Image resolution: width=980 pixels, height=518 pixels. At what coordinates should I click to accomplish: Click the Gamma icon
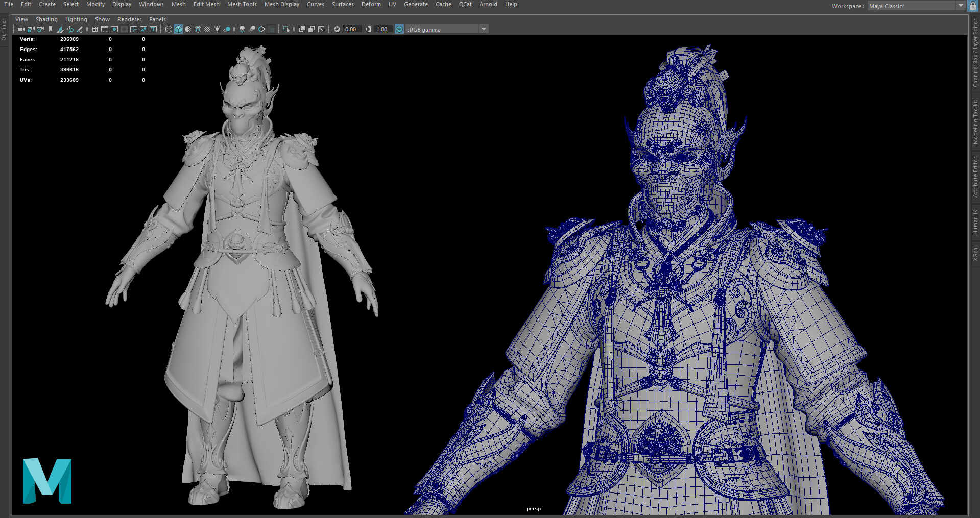pos(368,29)
